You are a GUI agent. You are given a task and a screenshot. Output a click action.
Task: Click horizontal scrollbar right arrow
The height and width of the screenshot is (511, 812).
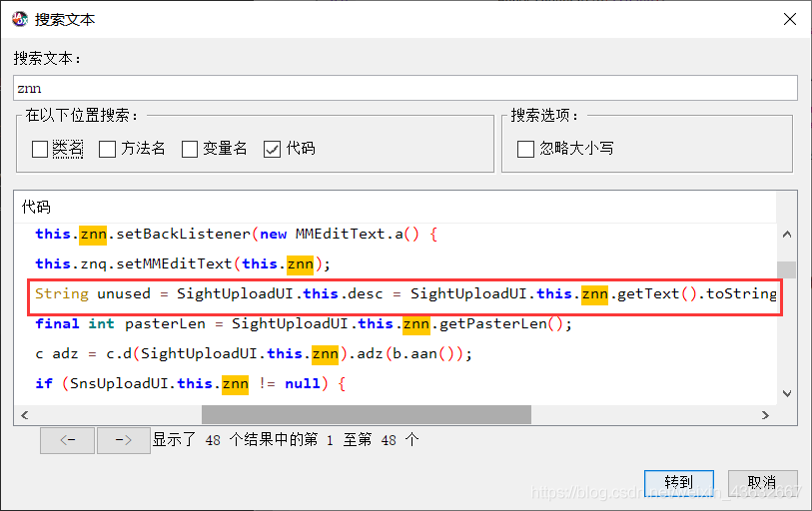click(765, 415)
